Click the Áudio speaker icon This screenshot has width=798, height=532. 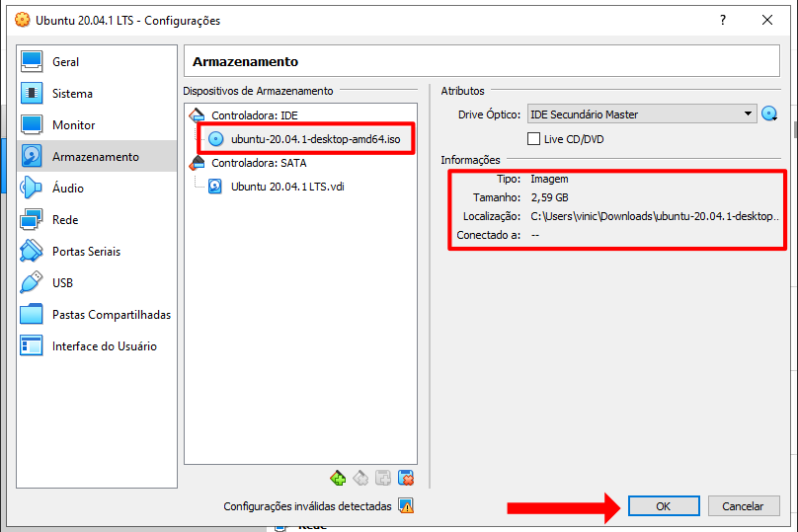point(32,188)
